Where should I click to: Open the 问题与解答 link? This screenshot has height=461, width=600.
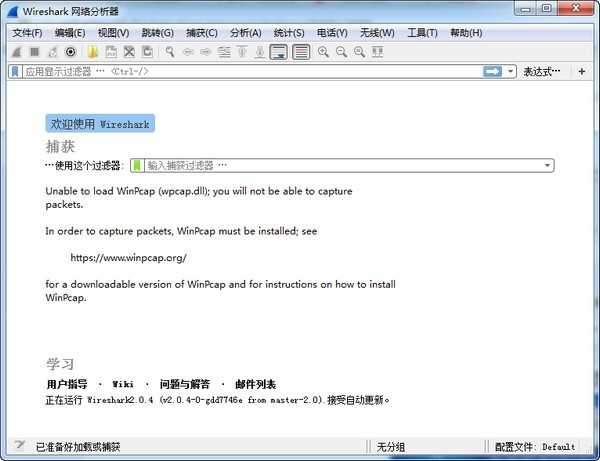coord(185,384)
